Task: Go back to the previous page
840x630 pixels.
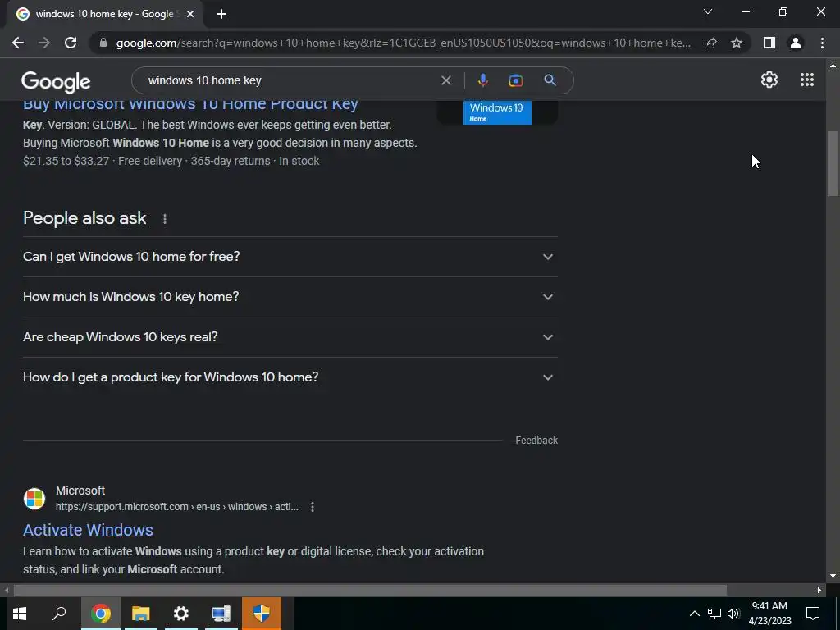Action: [x=18, y=43]
